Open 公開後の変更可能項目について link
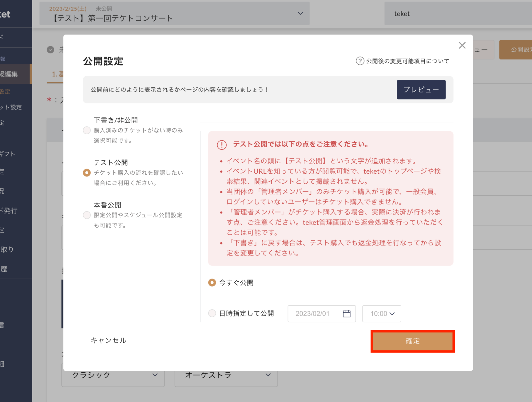The image size is (532, 402). (407, 61)
